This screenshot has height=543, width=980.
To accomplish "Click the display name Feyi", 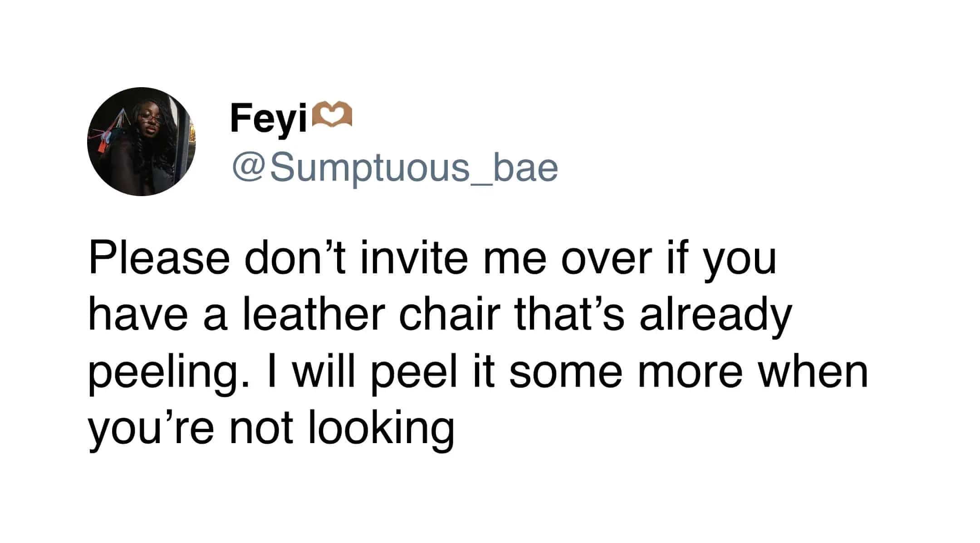I will (x=269, y=118).
